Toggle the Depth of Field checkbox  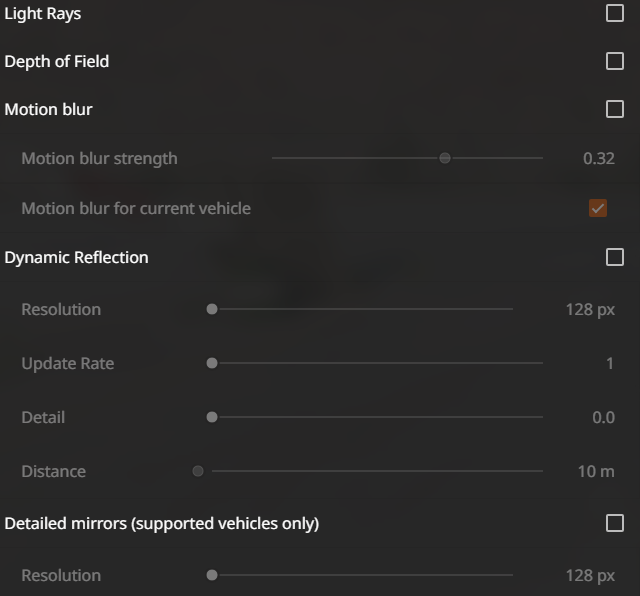tap(615, 61)
